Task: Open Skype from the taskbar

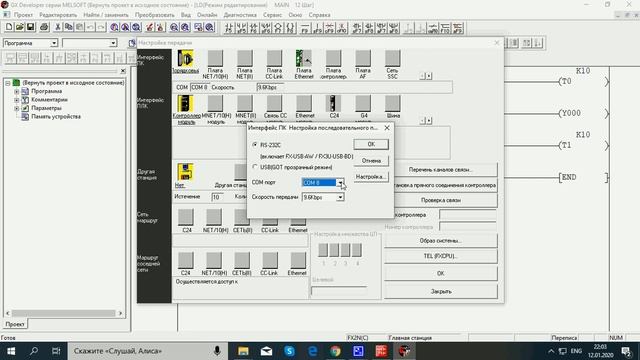Action: tap(289, 351)
